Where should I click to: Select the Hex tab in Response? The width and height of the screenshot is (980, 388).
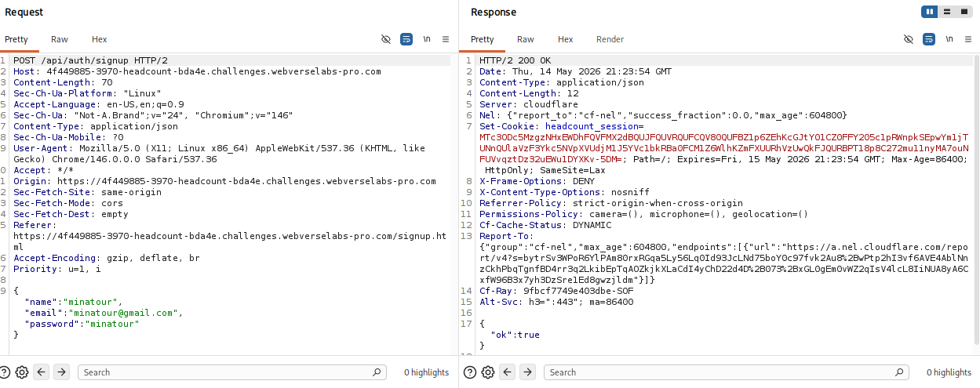566,39
